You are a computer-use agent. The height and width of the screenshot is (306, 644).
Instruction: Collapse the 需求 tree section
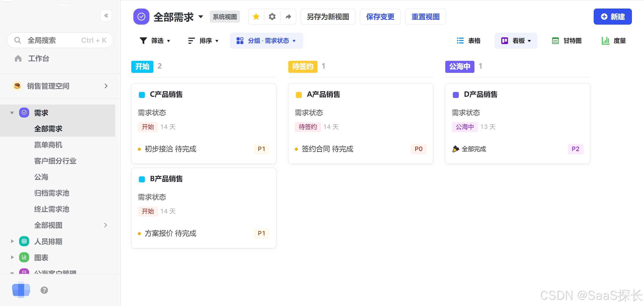[12, 113]
